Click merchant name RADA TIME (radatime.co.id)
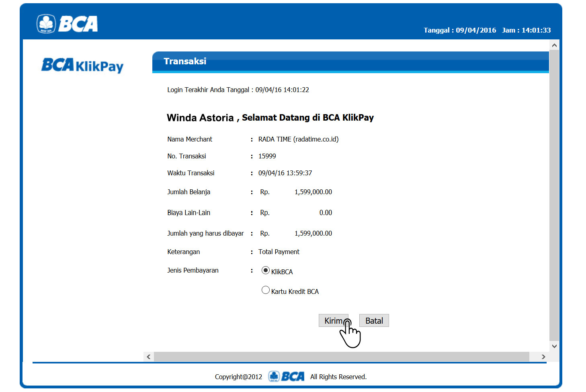This screenshot has width=586, height=392. click(x=298, y=139)
